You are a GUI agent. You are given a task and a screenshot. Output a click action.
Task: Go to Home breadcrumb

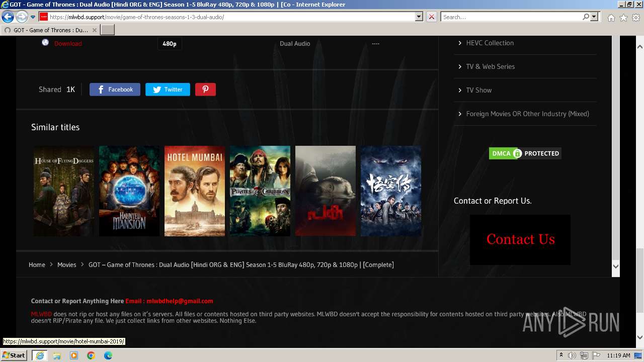37,264
